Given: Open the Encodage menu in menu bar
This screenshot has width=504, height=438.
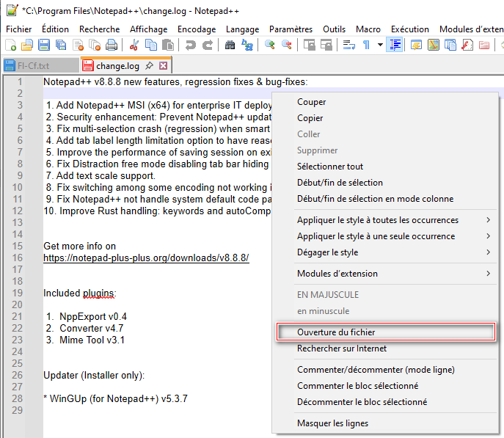Looking at the screenshot, I should pyautogui.click(x=197, y=29).
